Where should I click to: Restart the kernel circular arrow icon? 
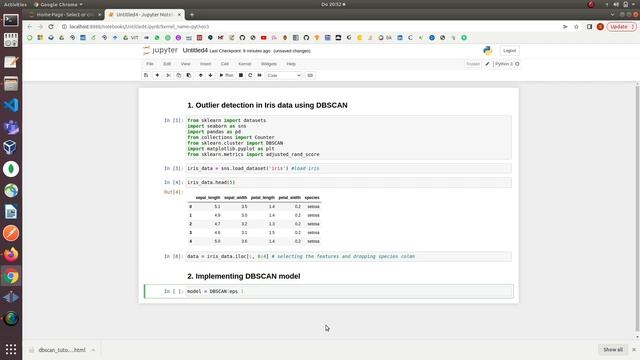(250, 76)
